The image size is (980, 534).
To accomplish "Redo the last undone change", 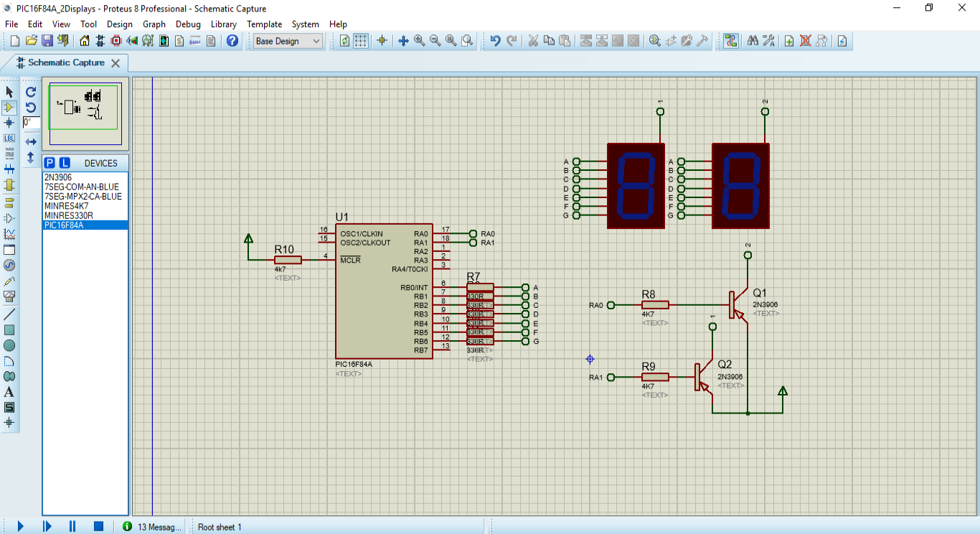I will coord(512,41).
